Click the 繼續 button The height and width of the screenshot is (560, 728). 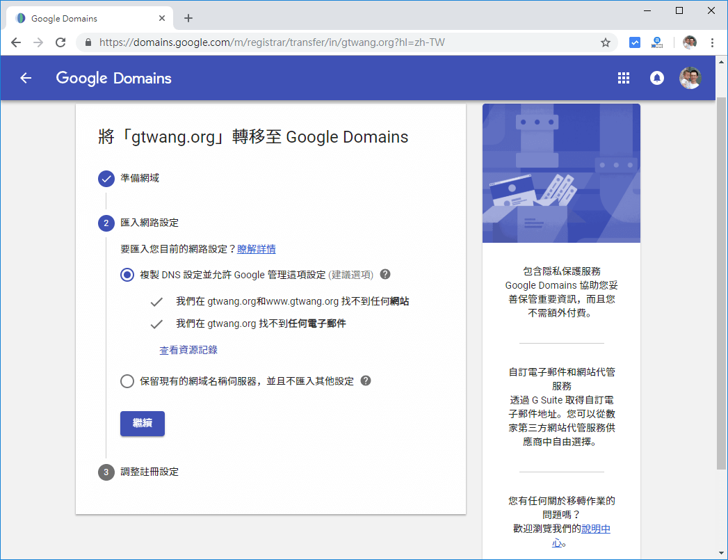pyautogui.click(x=142, y=423)
